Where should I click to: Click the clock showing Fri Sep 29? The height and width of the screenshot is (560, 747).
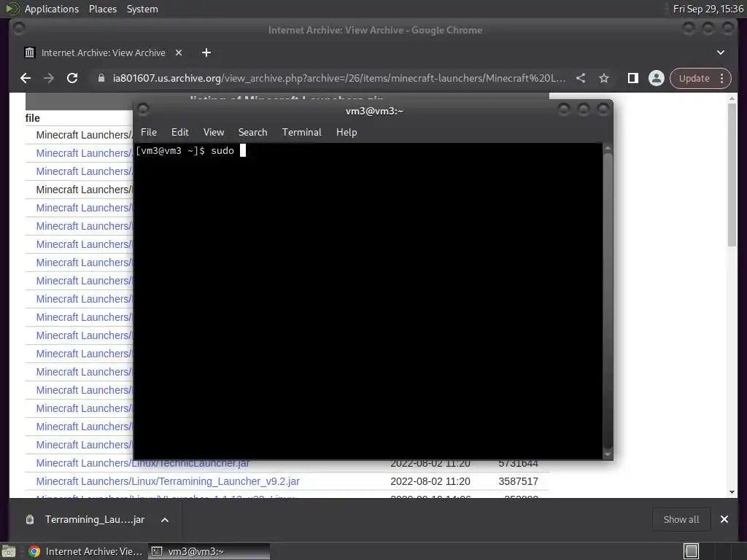coord(708,9)
